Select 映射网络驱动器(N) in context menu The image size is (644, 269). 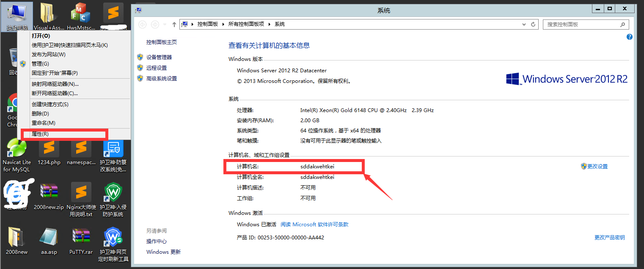[x=55, y=84]
